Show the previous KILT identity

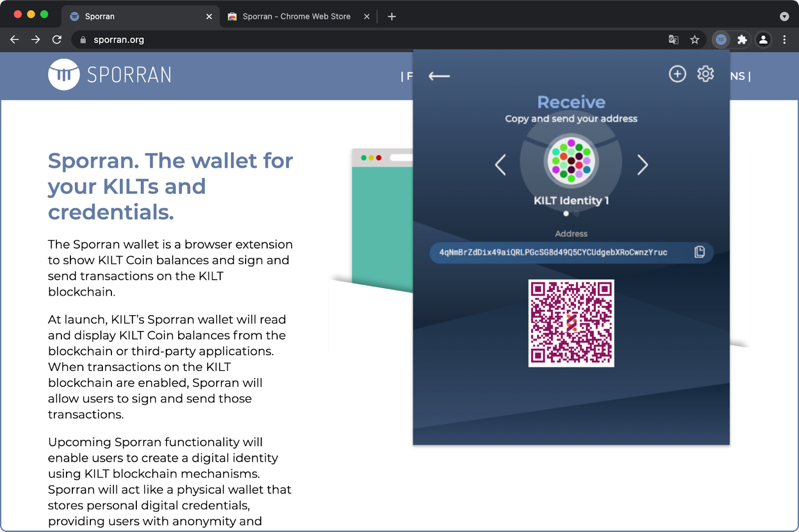click(500, 165)
